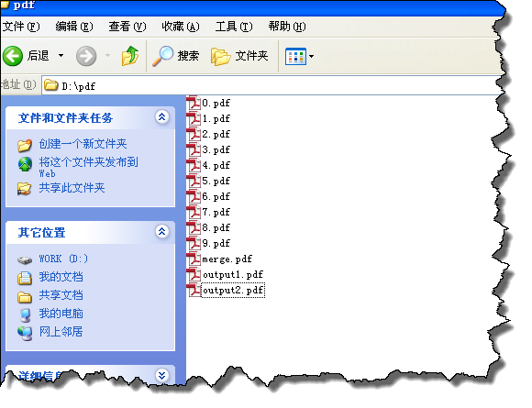
Task: Collapse the 文件和文件夹任务 panel
Action: click(x=162, y=117)
